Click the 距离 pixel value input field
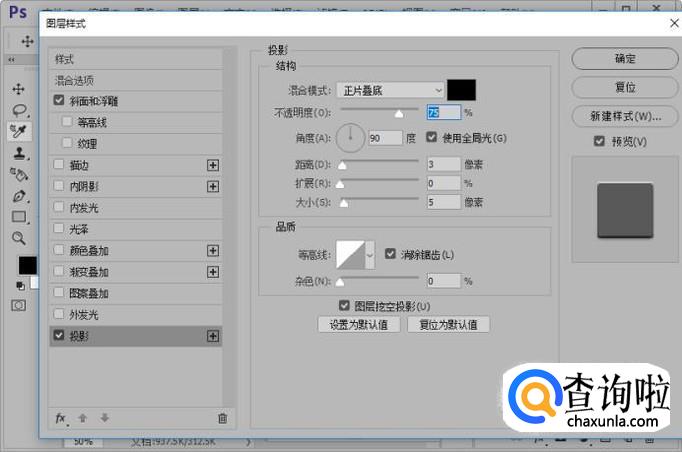 pos(442,164)
